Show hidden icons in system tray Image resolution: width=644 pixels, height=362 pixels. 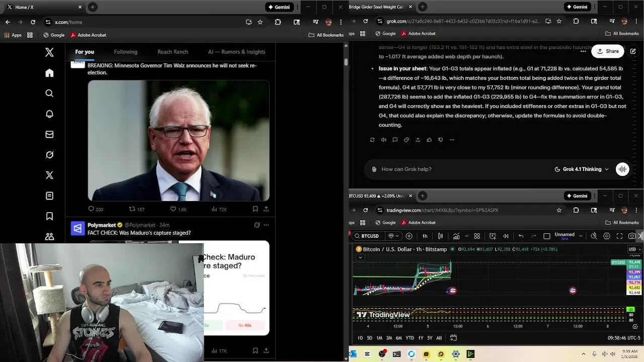pyautogui.click(x=584, y=354)
